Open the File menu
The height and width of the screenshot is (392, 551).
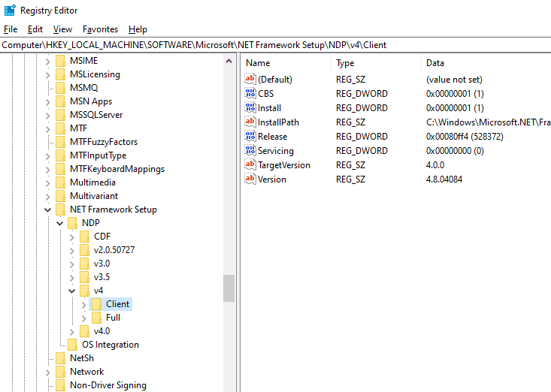point(11,29)
